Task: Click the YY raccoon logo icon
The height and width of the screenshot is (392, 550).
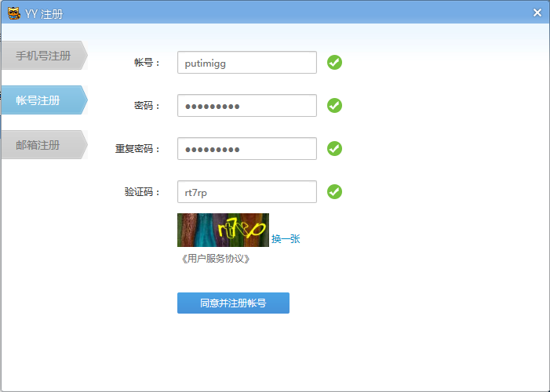Action: [x=13, y=13]
